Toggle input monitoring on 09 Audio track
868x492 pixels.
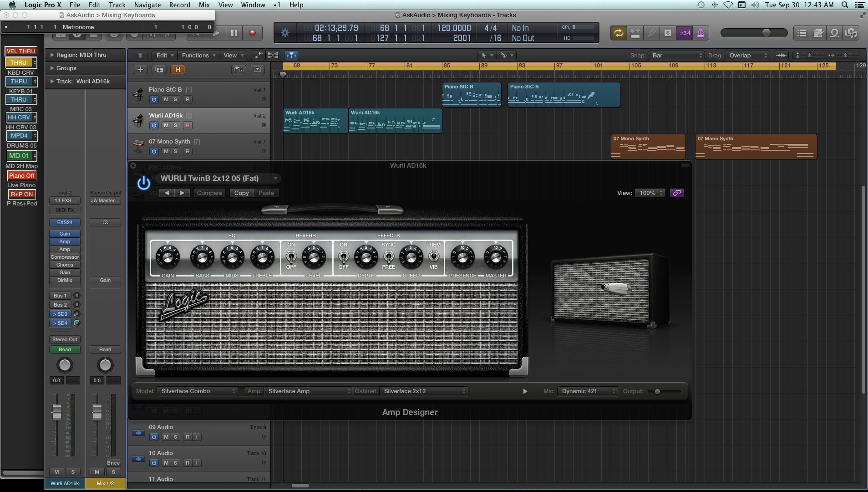(x=197, y=437)
